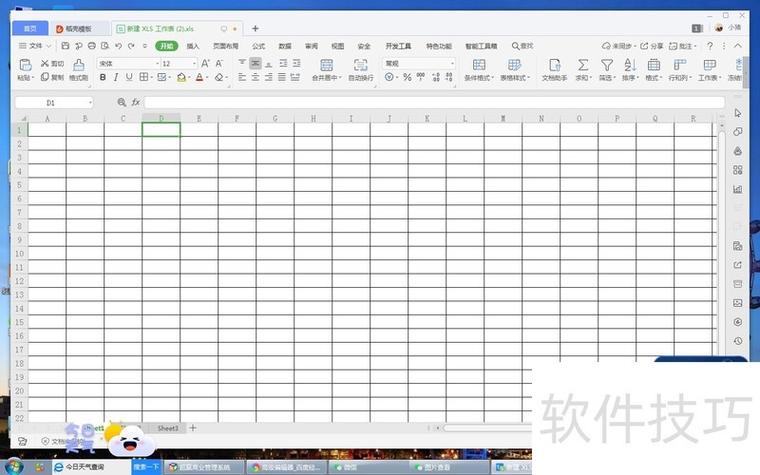Image resolution: width=760 pixels, height=475 pixels.
Task: Add a new sheet with plus button
Action: [x=193, y=428]
